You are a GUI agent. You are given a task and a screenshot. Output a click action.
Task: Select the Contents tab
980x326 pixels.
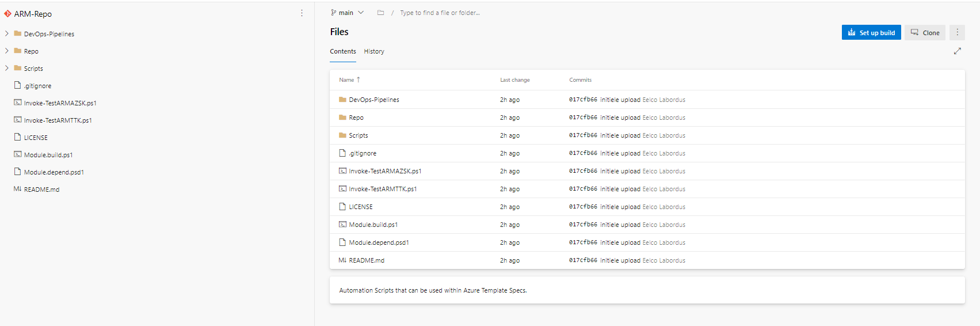click(x=342, y=51)
